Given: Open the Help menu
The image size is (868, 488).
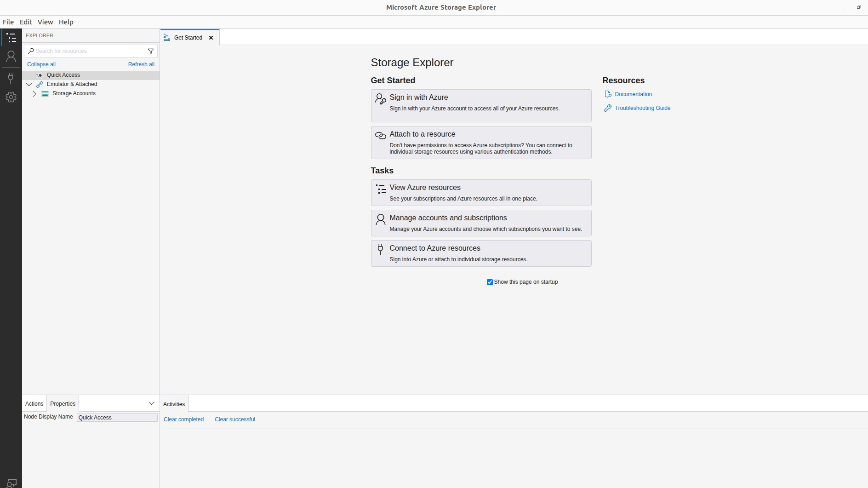Looking at the screenshot, I should point(66,22).
